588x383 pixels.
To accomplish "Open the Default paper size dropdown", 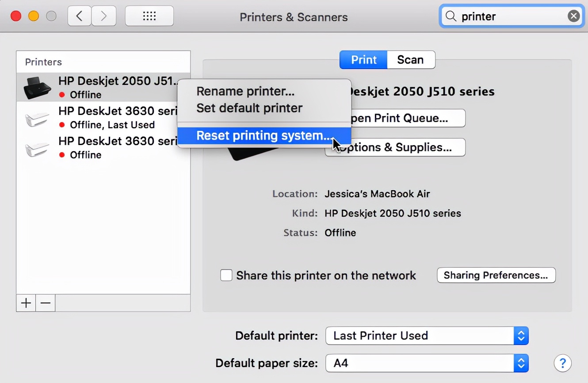I will (x=427, y=363).
